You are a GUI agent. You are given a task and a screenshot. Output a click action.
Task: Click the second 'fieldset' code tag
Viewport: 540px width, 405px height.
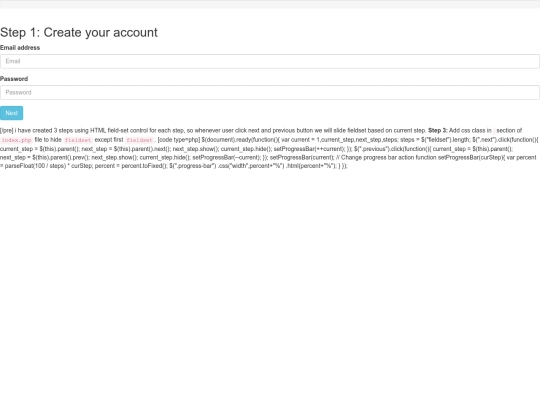coord(139,140)
